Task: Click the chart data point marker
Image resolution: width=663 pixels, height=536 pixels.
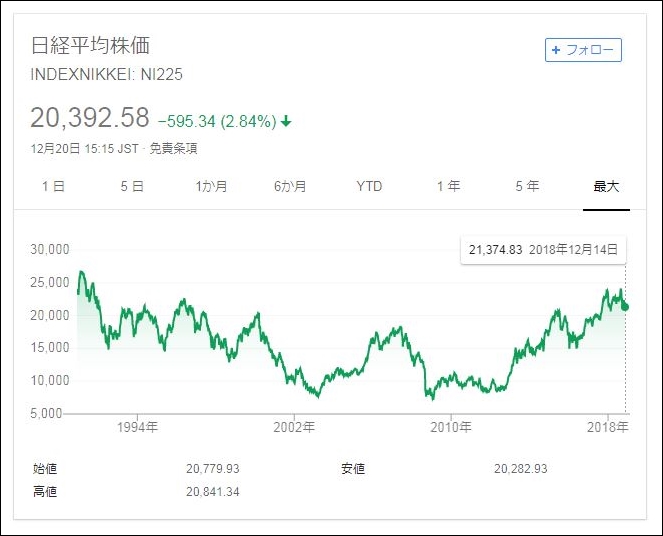Action: (x=626, y=307)
